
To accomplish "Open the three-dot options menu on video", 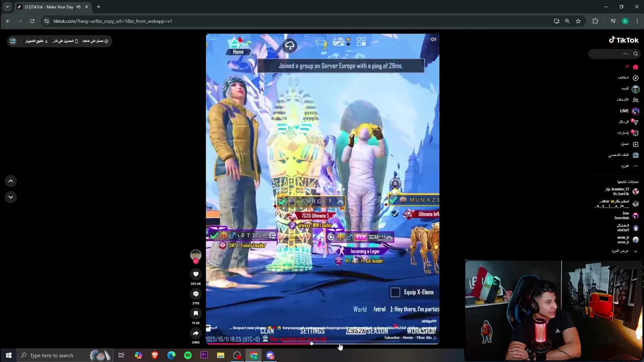I will (x=213, y=39).
